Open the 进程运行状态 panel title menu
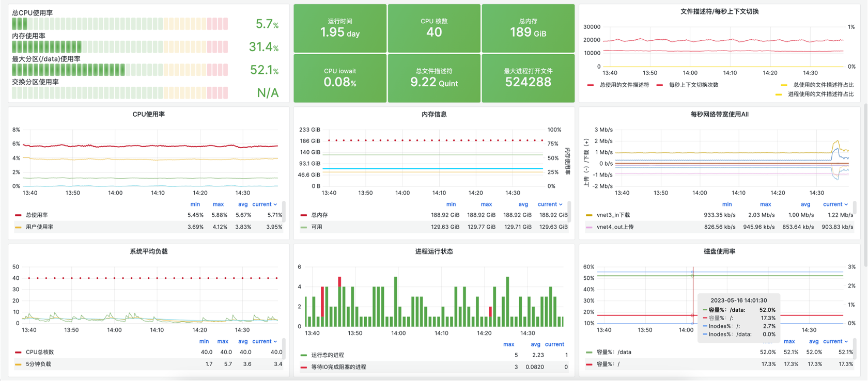This screenshot has height=381, width=868. click(434, 251)
